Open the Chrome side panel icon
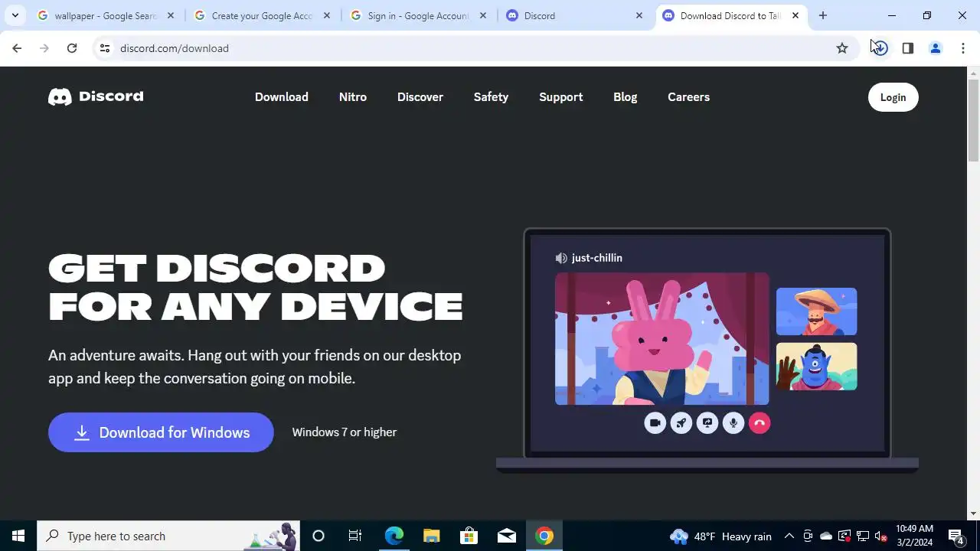 point(907,48)
